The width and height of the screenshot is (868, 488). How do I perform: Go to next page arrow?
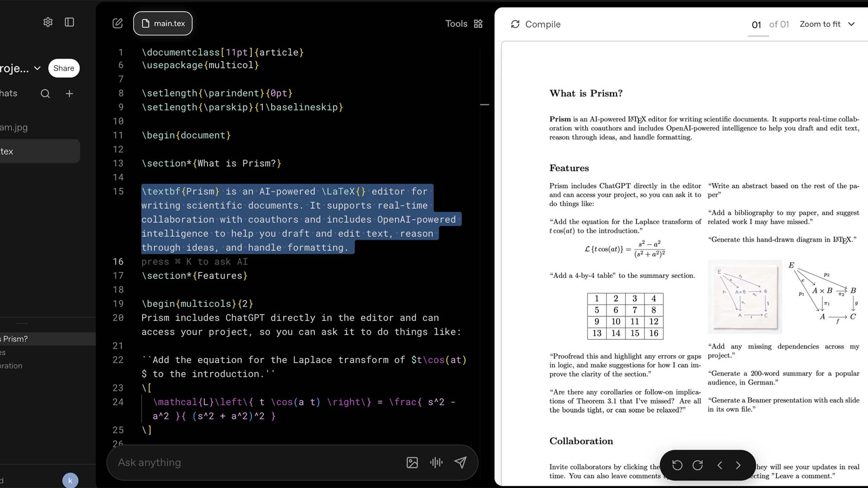(x=738, y=465)
